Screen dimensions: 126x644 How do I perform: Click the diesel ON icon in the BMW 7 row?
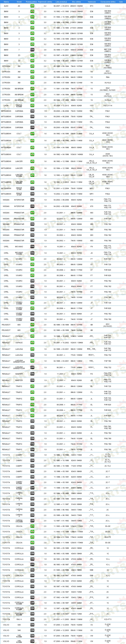pos(32,50)
